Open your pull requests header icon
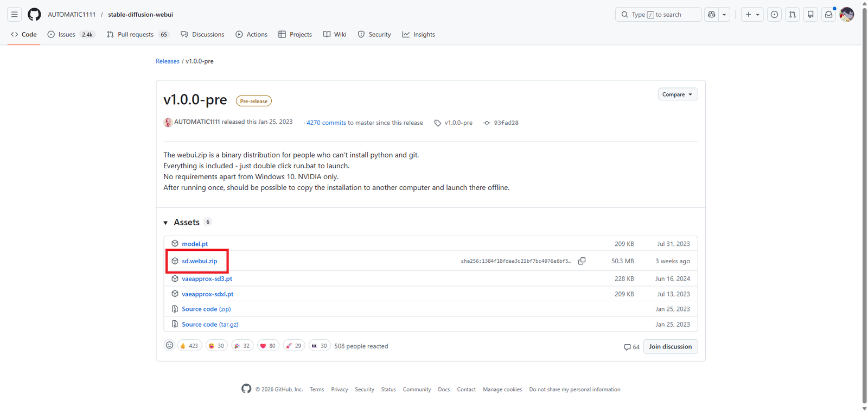This screenshot has width=868, height=412. [793, 15]
